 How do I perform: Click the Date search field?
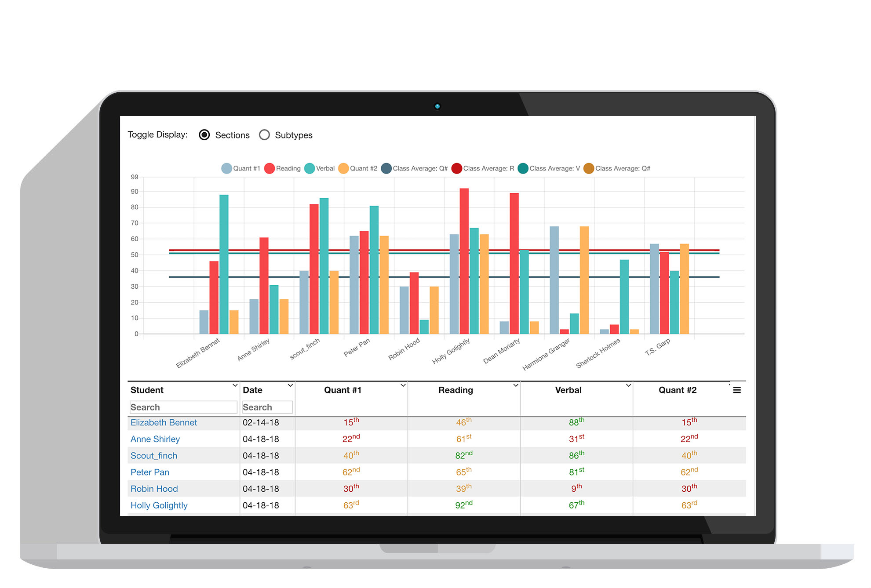click(267, 407)
